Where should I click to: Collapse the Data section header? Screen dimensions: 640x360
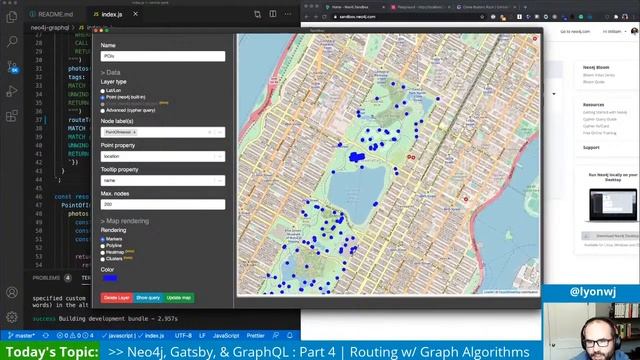110,72
